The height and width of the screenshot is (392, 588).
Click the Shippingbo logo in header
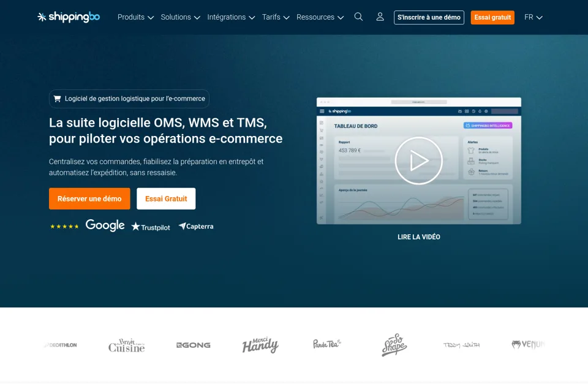coord(69,17)
